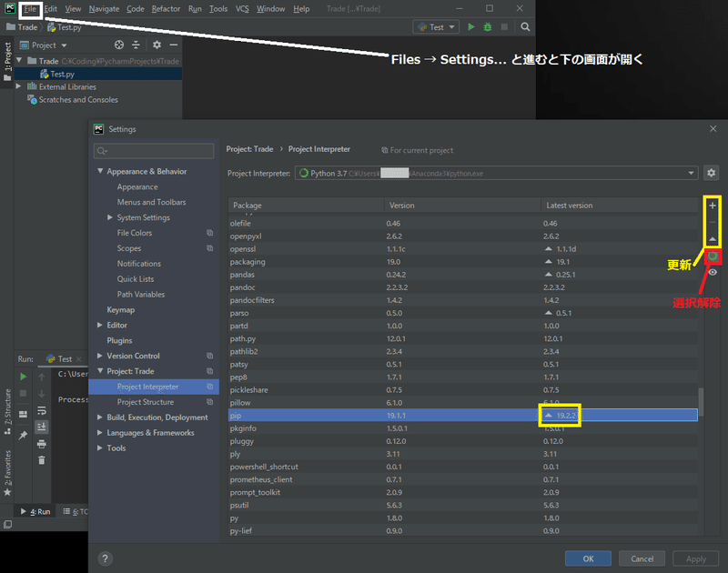Open Search Everywhere magnifier icon
728x573 pixels.
(525, 27)
